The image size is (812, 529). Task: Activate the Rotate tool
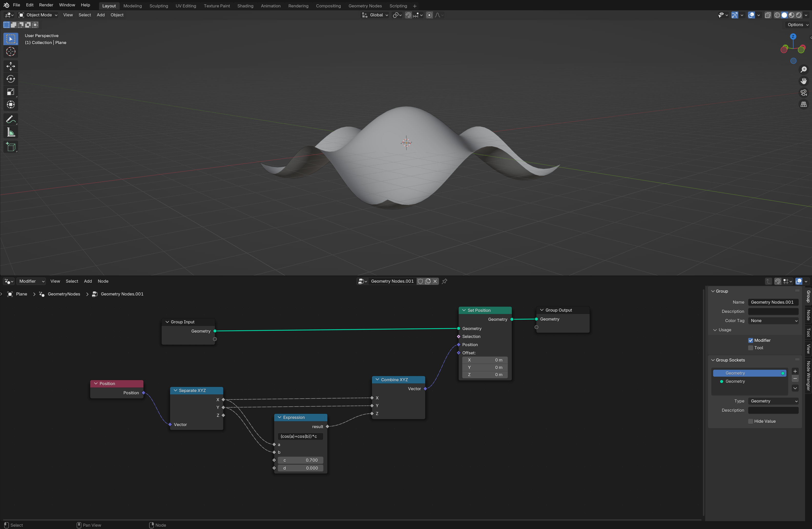tap(11, 79)
